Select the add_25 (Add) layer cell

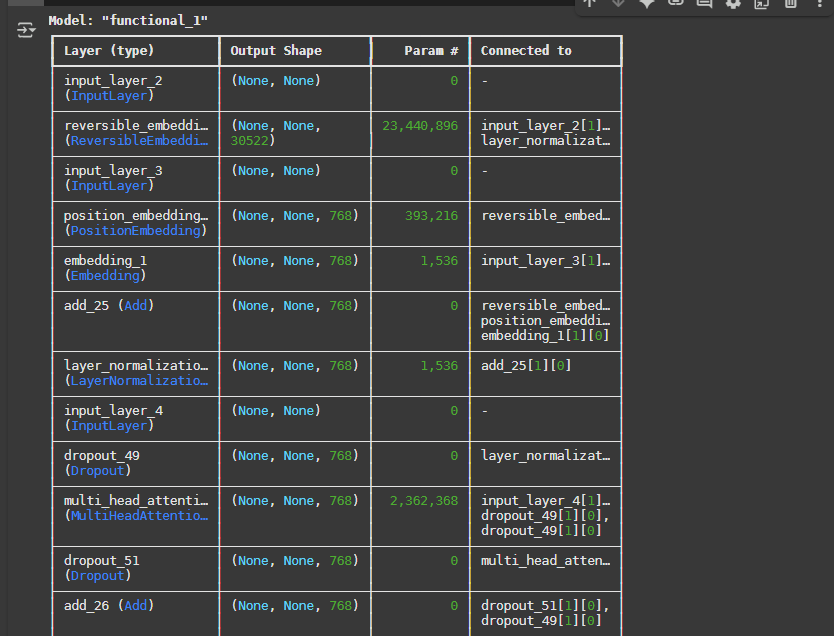pos(109,306)
